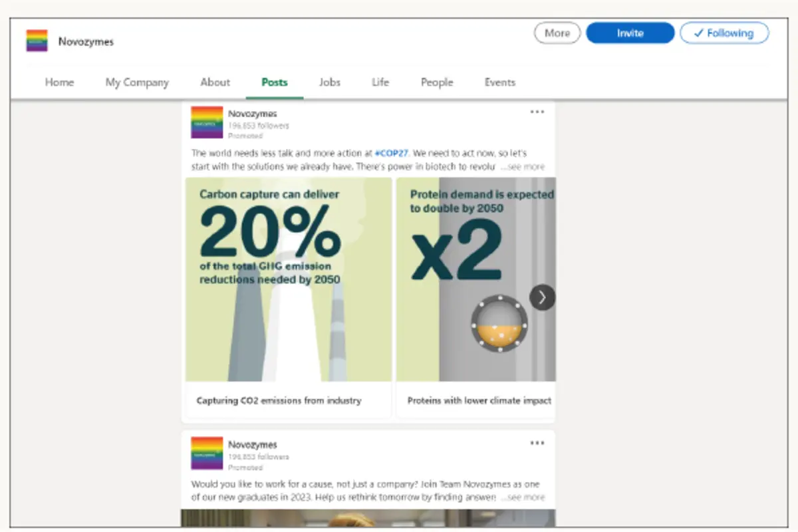The width and height of the screenshot is (798, 532).
Task: Click the blue Invite button
Action: pos(630,33)
